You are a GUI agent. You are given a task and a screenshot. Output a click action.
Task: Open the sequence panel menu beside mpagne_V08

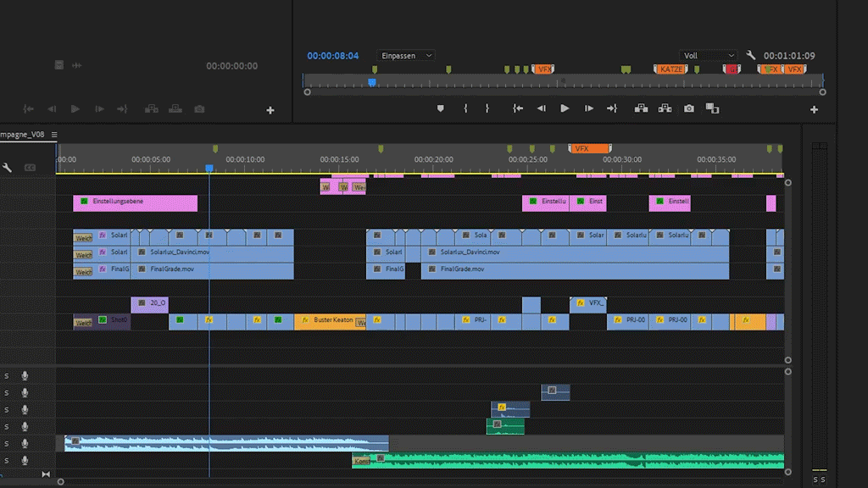(x=54, y=135)
